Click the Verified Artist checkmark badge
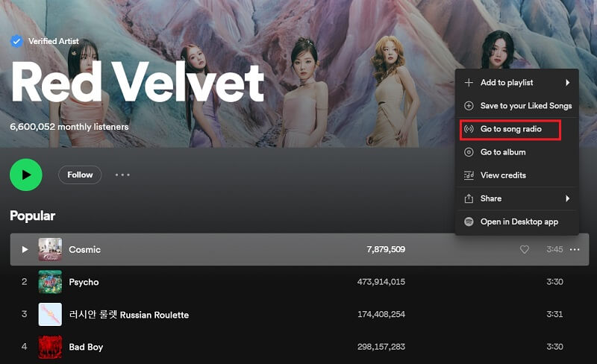Image resolution: width=597 pixels, height=364 pixels. click(x=16, y=41)
